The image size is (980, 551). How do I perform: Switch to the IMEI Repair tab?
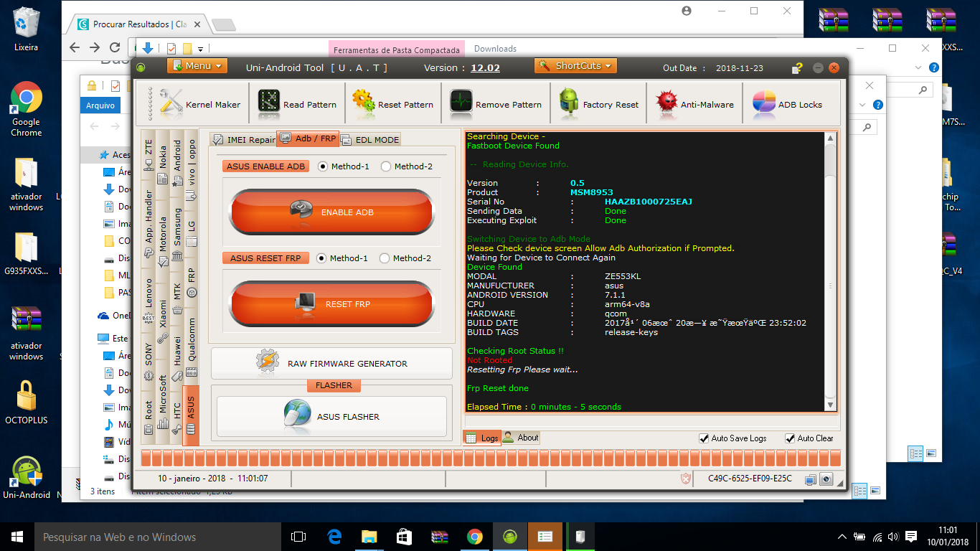coord(244,140)
